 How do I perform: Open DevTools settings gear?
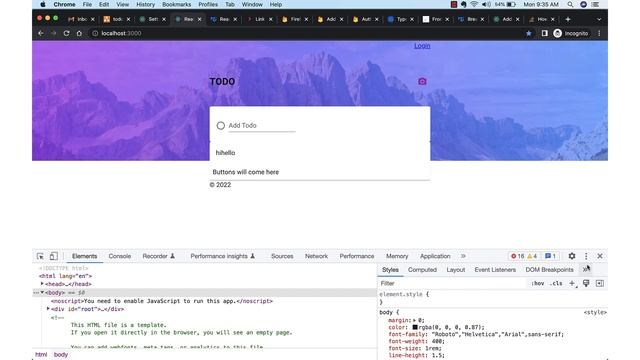[x=572, y=256]
